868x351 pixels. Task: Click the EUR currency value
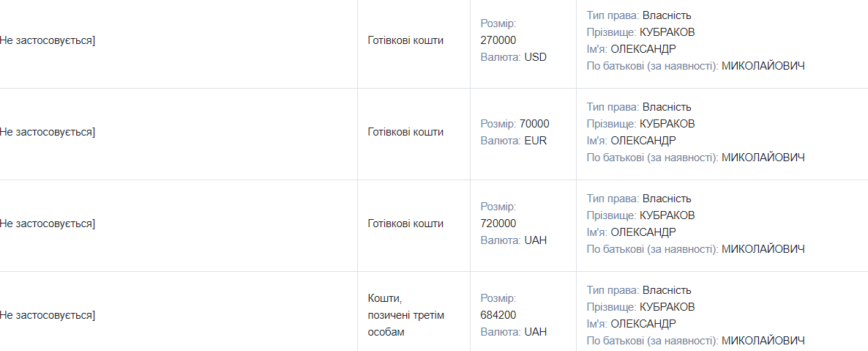point(536,141)
